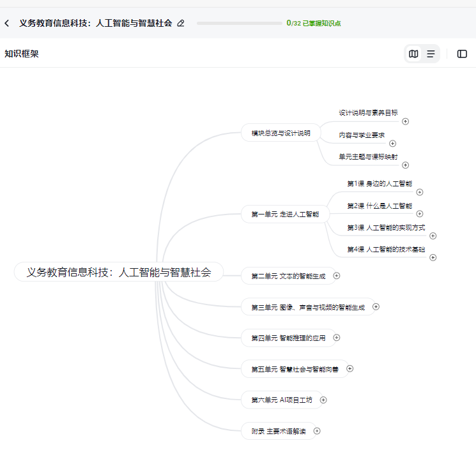Select node 模块总览与设计说明
Viewport: 476px width, 452px height.
click(x=280, y=133)
